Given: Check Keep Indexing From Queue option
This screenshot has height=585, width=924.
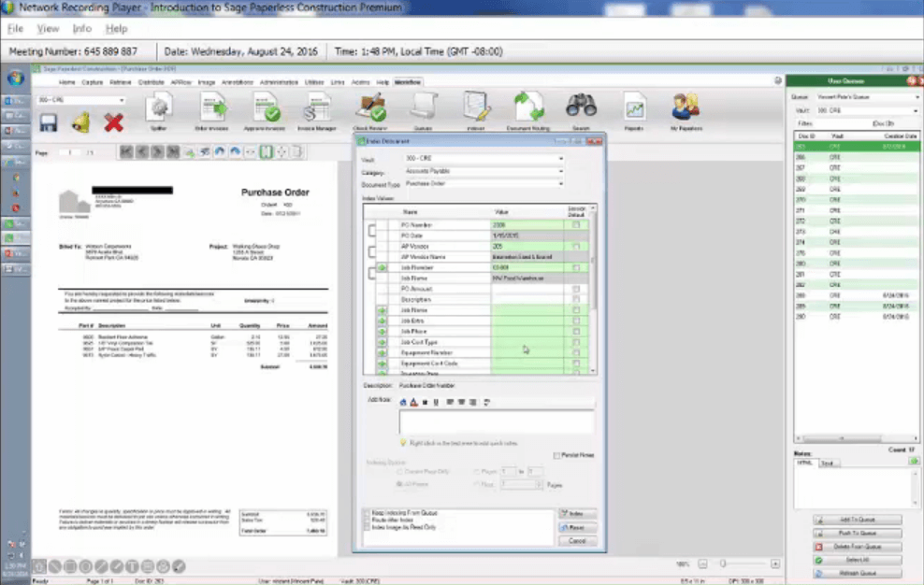Looking at the screenshot, I should [x=367, y=513].
